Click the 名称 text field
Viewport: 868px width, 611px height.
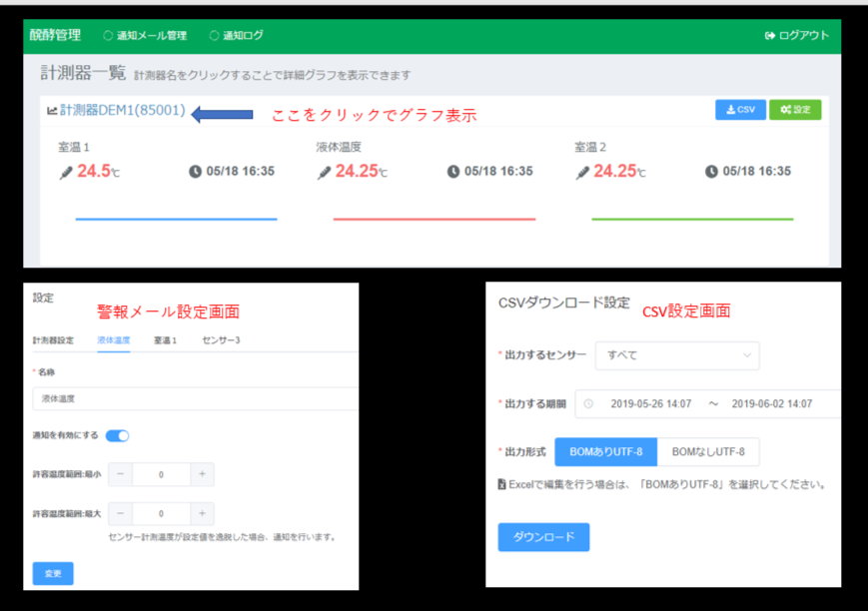click(x=195, y=398)
